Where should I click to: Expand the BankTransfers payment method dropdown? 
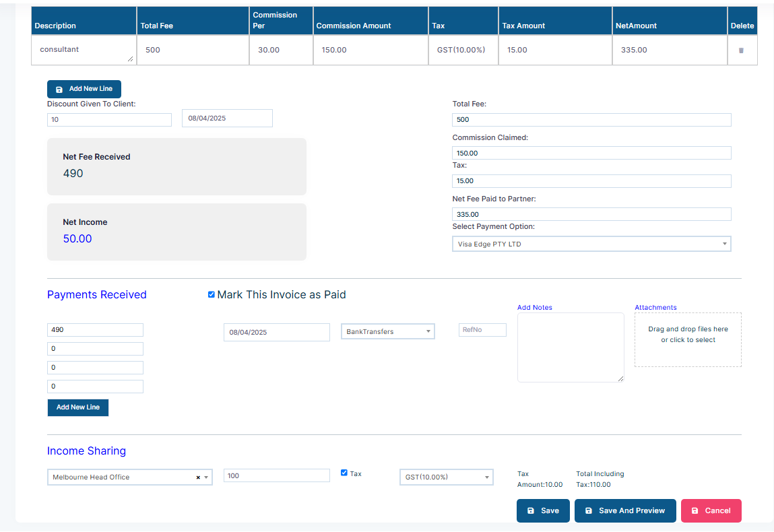click(387, 331)
